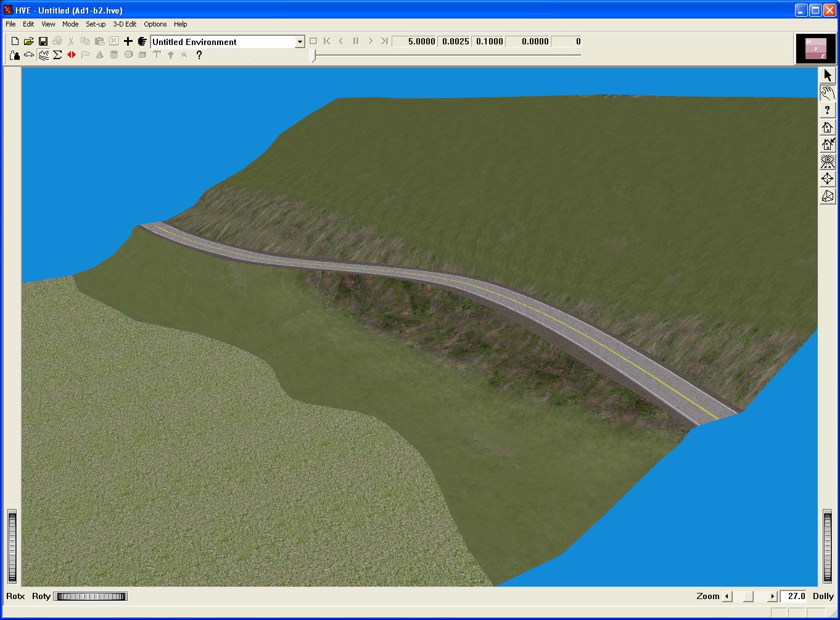This screenshot has height=620, width=840.
Task: Open the 3-D Edit menu
Action: pos(125,24)
